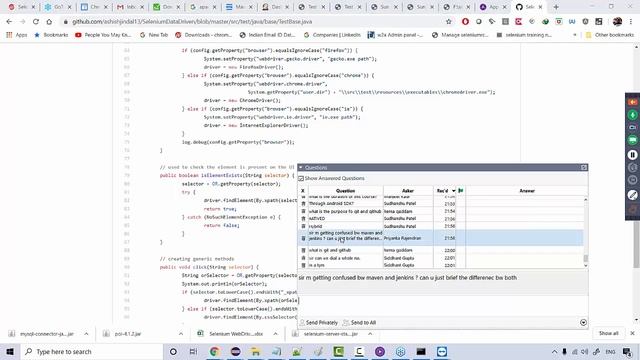Open File Explorer from the taskbar
Image resolution: width=640 pixels, height=360 pixels.
pos(256,351)
